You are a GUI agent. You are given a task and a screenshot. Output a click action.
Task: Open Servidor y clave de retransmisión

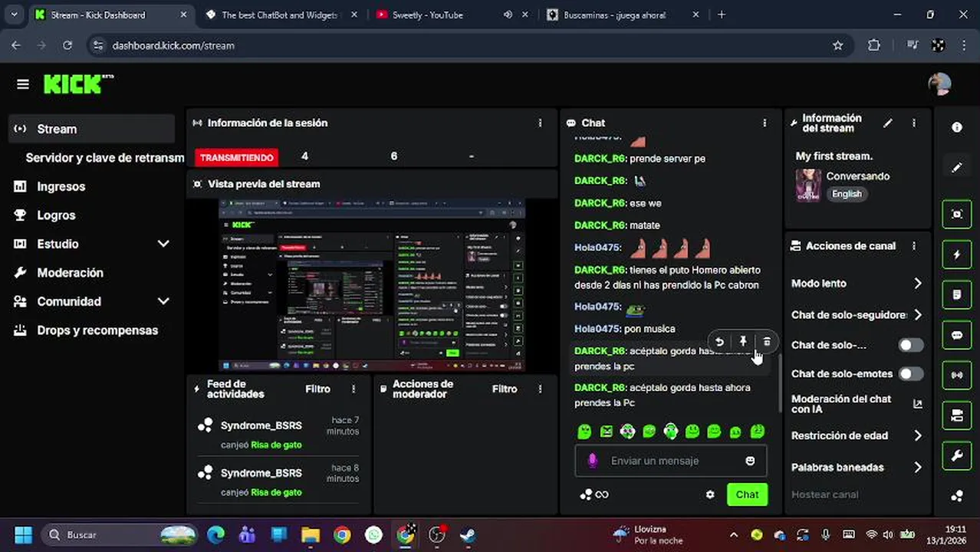coord(104,158)
